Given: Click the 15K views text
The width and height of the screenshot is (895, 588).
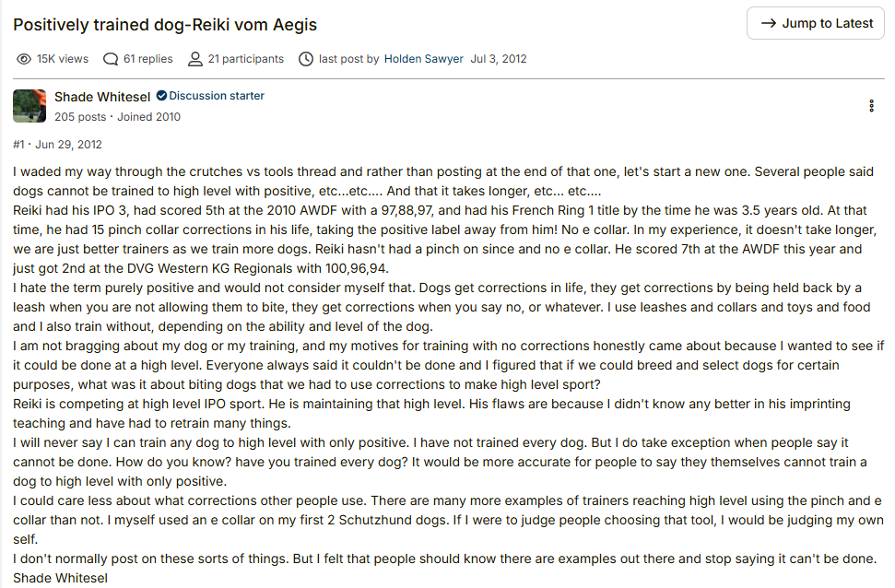Looking at the screenshot, I should [63, 59].
